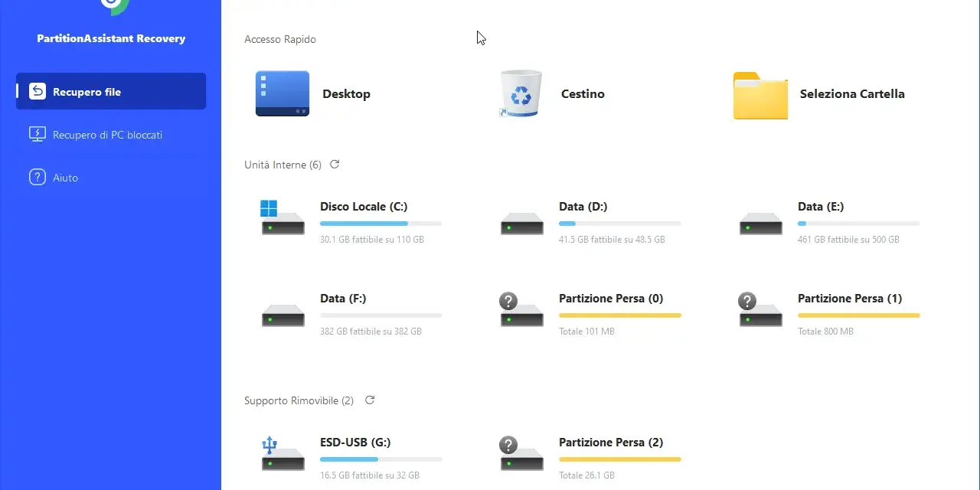Click the Data (F:) name
Image resolution: width=980 pixels, height=490 pixels.
point(343,299)
